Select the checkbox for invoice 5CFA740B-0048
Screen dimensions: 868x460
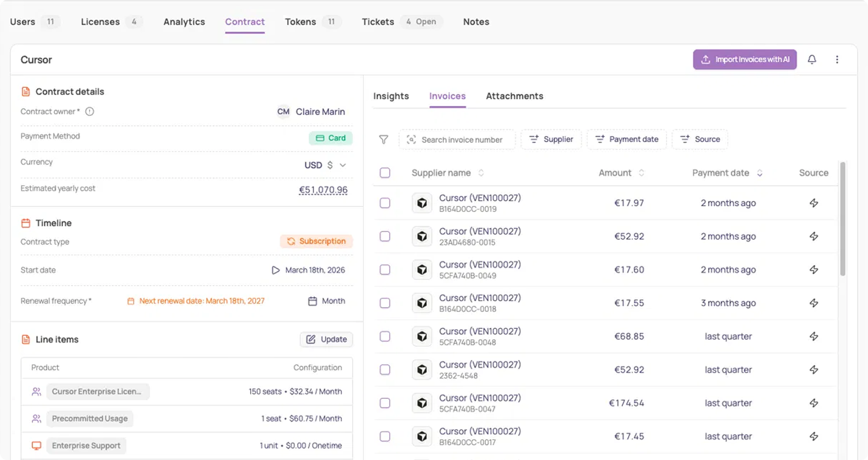pos(385,336)
